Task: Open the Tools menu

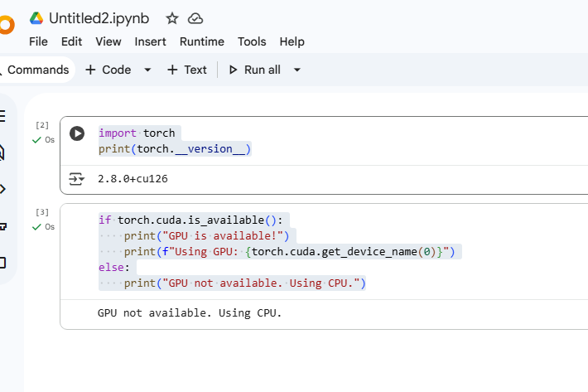Action: click(x=252, y=41)
